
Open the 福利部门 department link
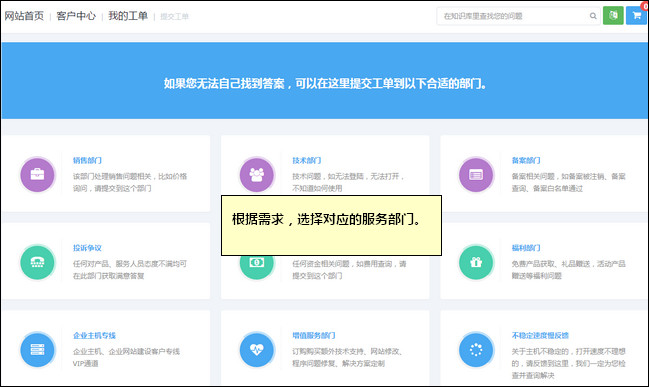pyautogui.click(x=526, y=248)
